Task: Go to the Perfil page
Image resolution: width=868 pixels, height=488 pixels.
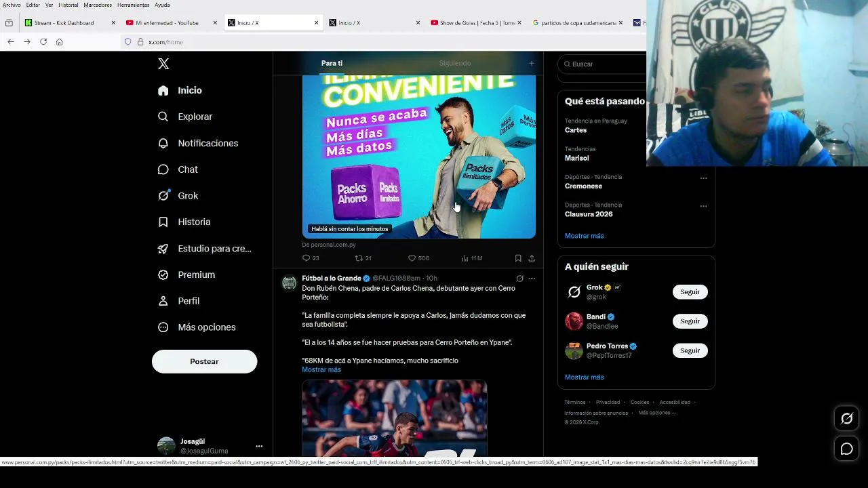Action: [x=178, y=301]
